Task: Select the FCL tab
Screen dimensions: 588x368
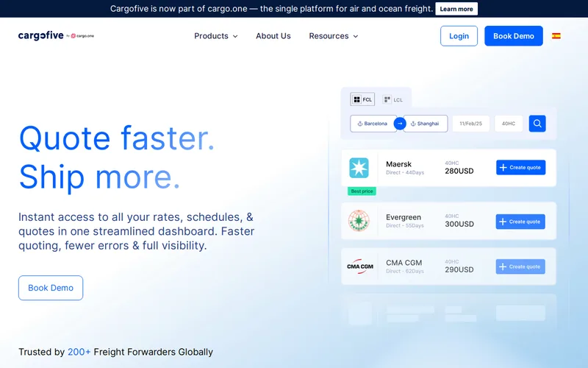Action: 362,99
